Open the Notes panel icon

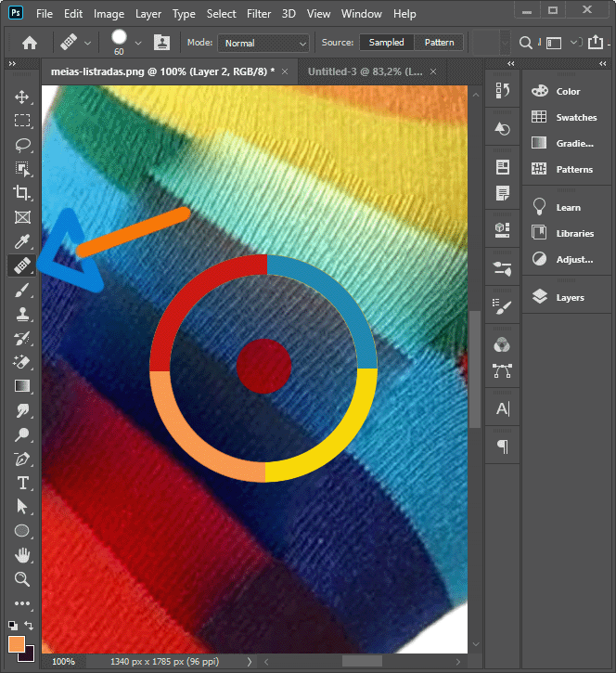502,193
